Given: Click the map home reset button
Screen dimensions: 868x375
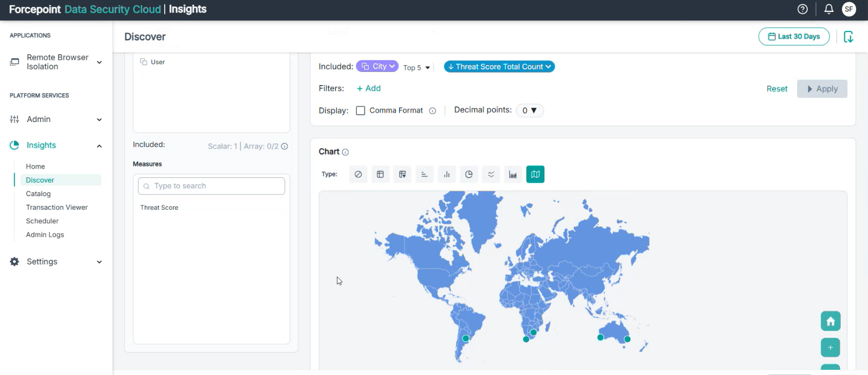Looking at the screenshot, I should 830,321.
